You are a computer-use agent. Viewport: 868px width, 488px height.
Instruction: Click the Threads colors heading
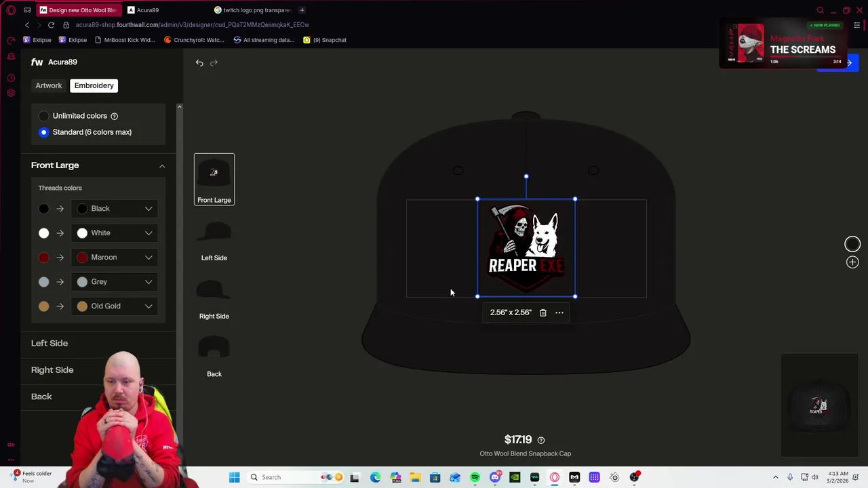60,188
